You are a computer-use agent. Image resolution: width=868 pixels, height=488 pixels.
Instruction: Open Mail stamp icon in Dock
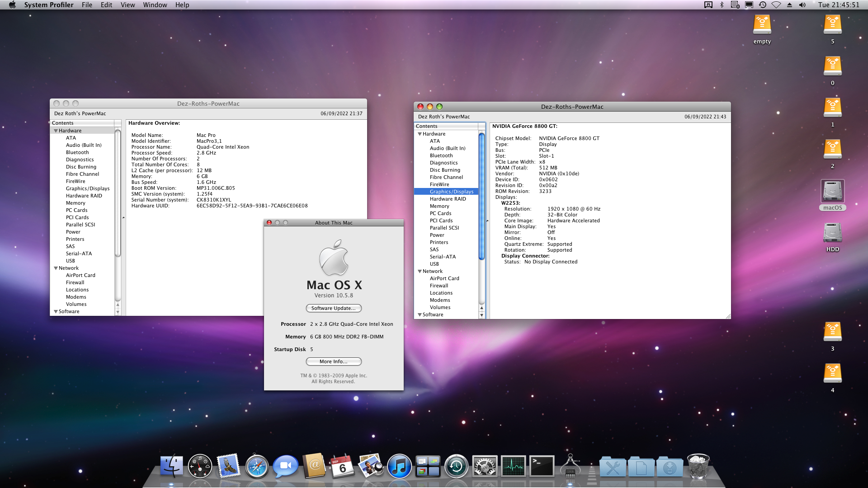(228, 466)
